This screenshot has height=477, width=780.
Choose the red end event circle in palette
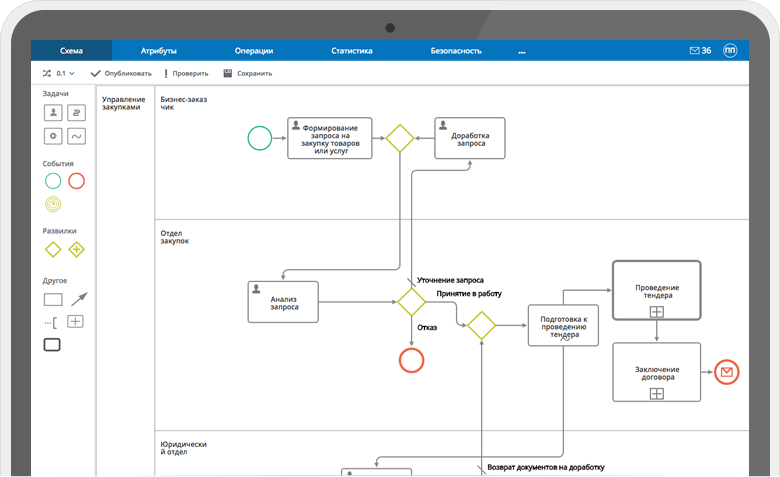(x=76, y=181)
